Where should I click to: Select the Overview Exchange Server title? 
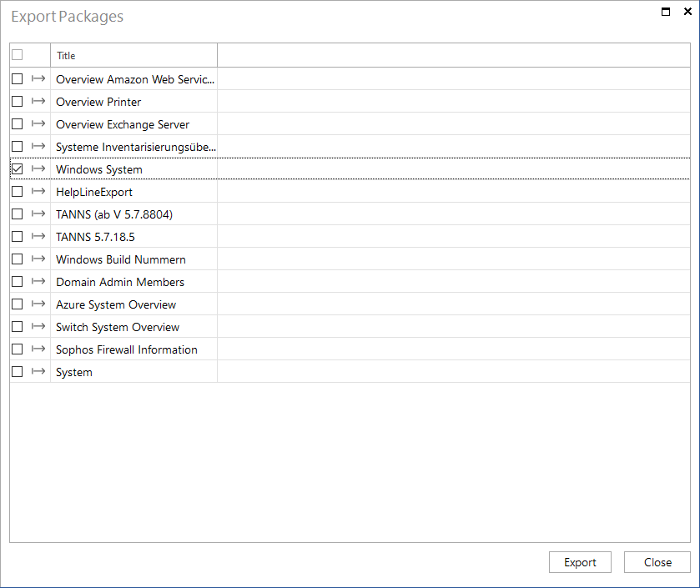(123, 124)
